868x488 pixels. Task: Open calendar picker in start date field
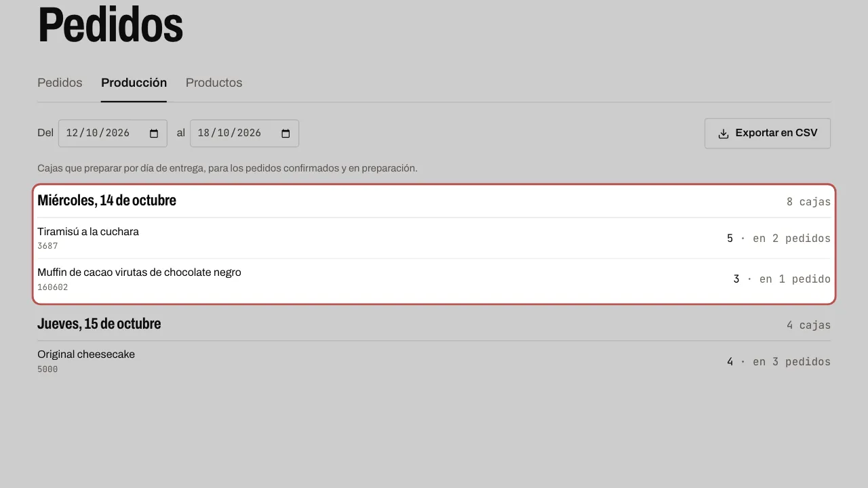(154, 134)
